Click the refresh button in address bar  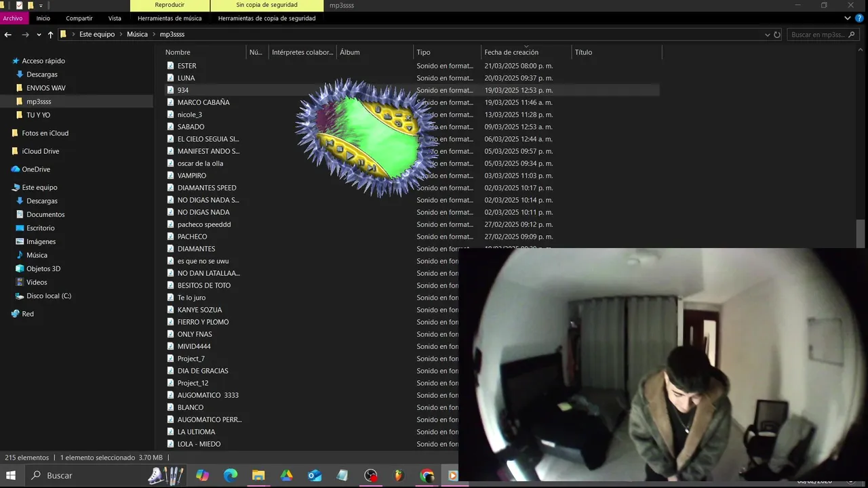(777, 35)
